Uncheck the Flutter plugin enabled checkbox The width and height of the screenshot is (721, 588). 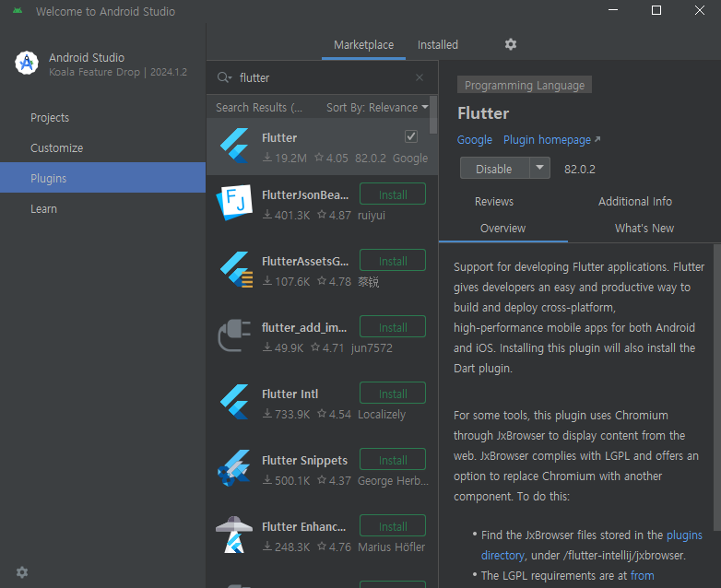pyautogui.click(x=411, y=136)
